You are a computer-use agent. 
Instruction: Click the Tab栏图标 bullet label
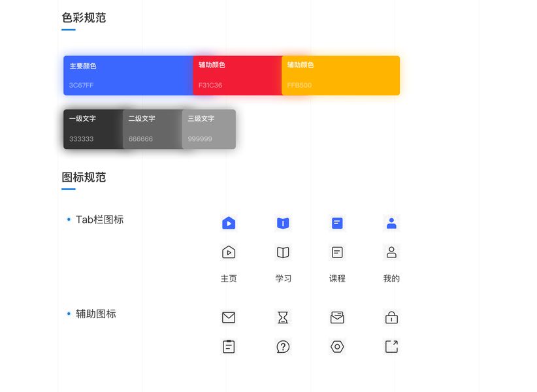(x=99, y=220)
